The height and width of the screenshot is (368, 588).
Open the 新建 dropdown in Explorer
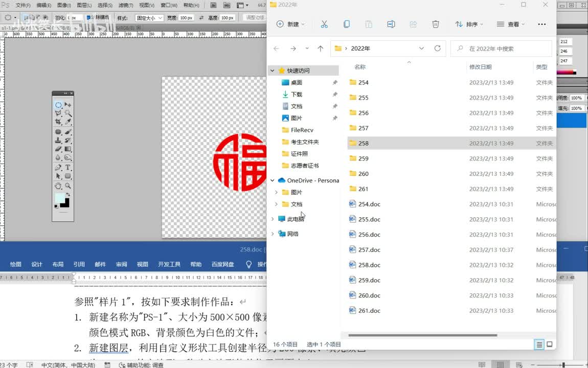290,25
